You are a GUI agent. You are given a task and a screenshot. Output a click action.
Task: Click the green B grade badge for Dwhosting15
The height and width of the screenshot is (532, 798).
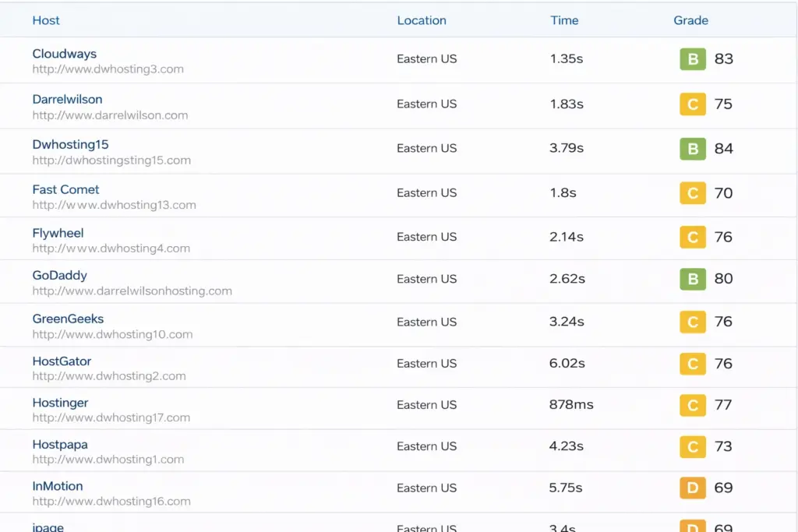(692, 149)
